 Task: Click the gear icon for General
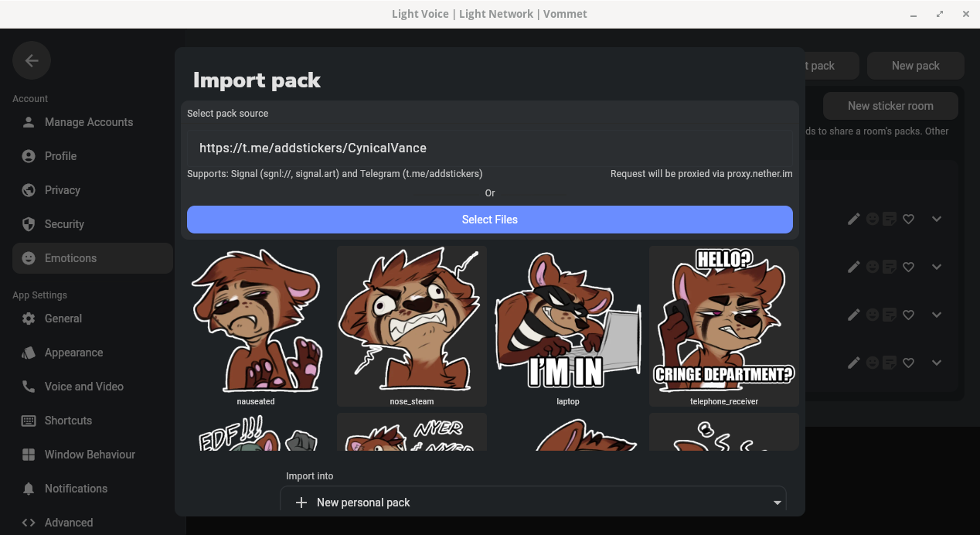[29, 319]
